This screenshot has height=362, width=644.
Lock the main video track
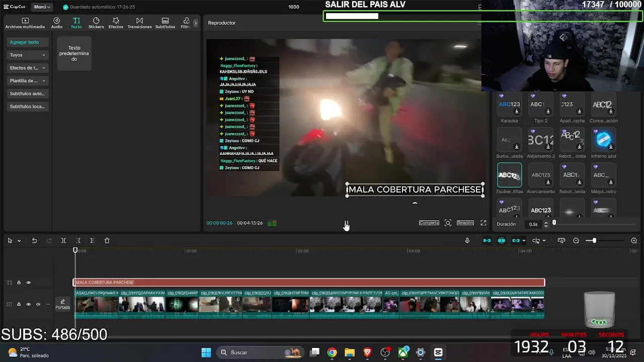tap(19, 304)
